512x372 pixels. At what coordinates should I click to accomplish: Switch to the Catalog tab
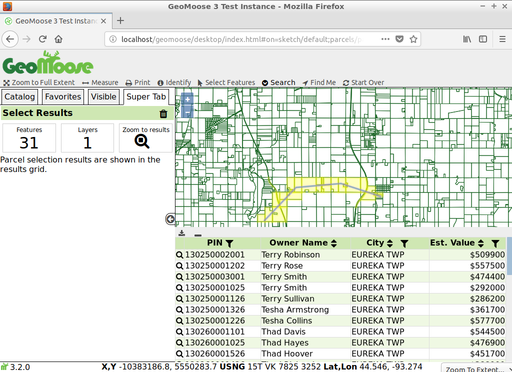tap(19, 97)
